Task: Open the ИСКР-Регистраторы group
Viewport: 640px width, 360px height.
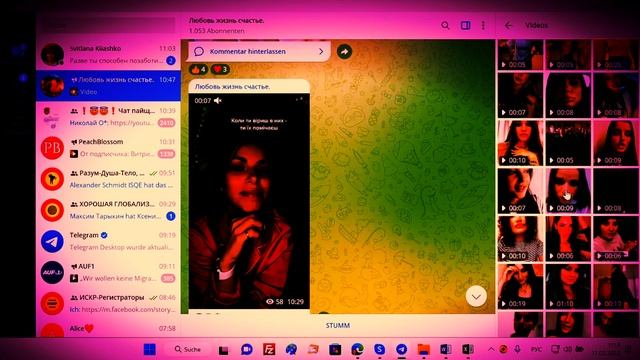Action: [x=108, y=303]
